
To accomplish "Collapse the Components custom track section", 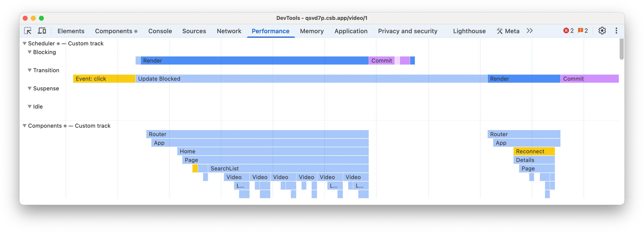I will 24,126.
